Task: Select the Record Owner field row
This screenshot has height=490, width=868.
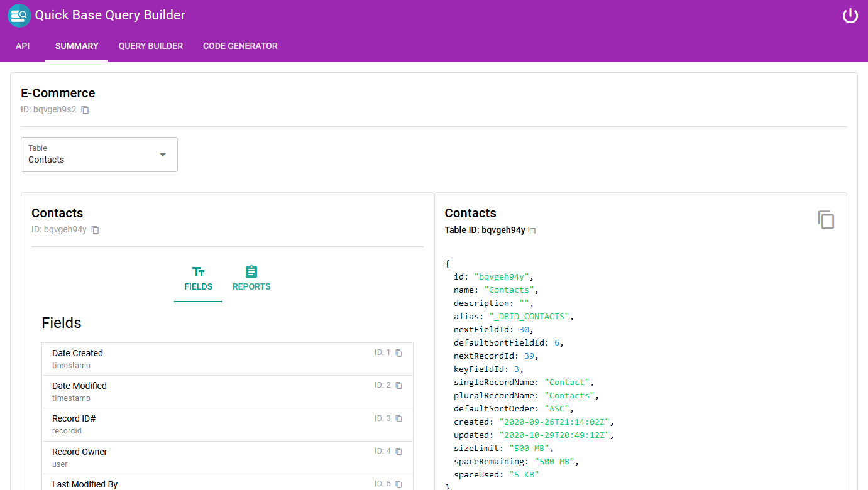Action: pyautogui.click(x=228, y=457)
